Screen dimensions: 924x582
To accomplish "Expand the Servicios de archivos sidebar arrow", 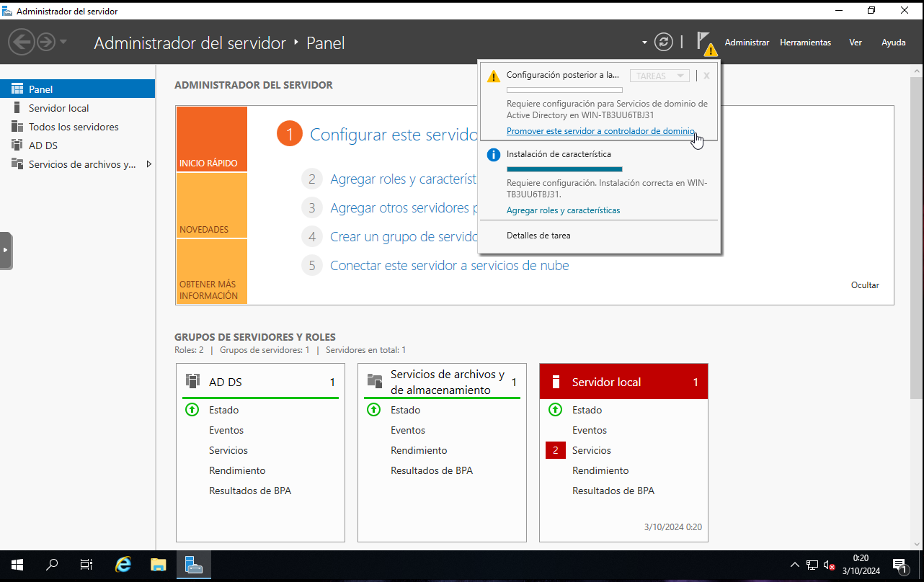I will [149, 164].
